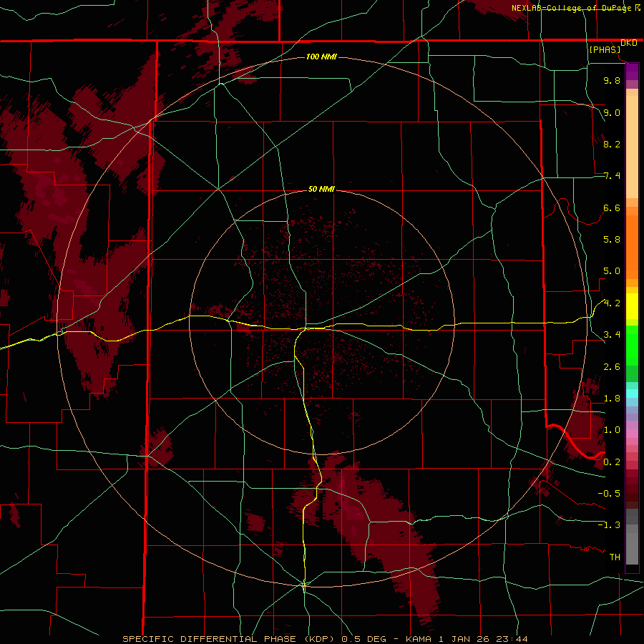Select the 2.6 legend value
The image size is (644, 644).
coord(612,367)
